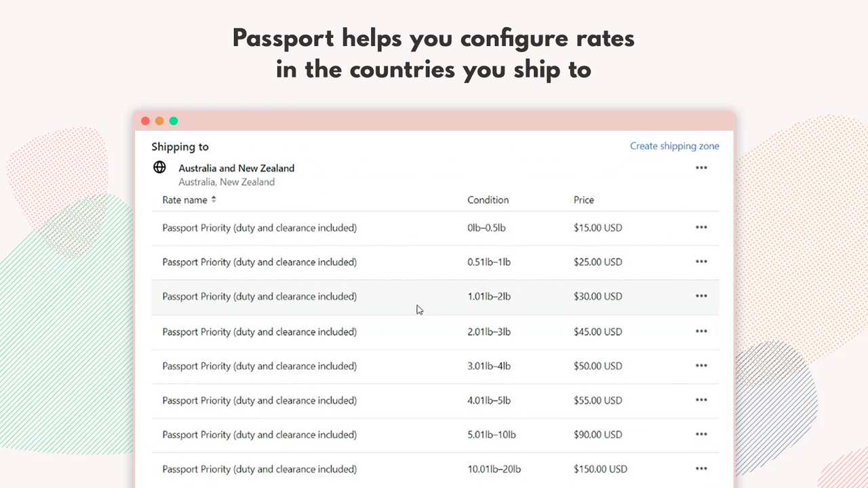
Task: Open actions menu for the 2.01lb–3lb rate
Action: [701, 331]
